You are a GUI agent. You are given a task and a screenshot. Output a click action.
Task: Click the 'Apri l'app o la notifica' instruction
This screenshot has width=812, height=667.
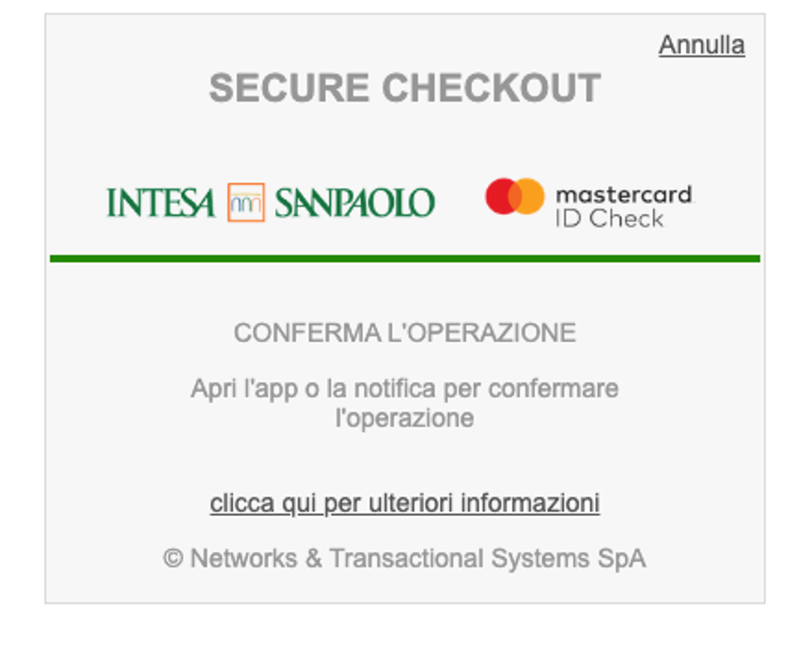pyautogui.click(x=404, y=389)
